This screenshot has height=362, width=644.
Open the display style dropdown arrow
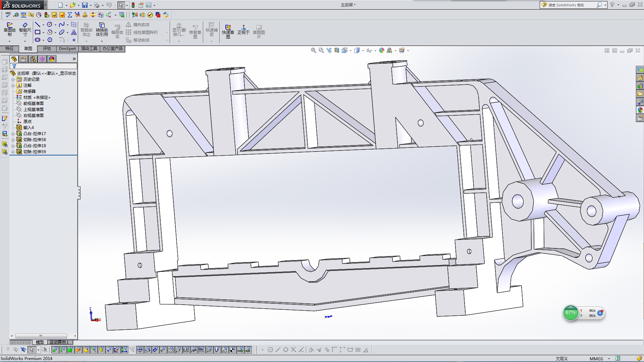click(363, 50)
